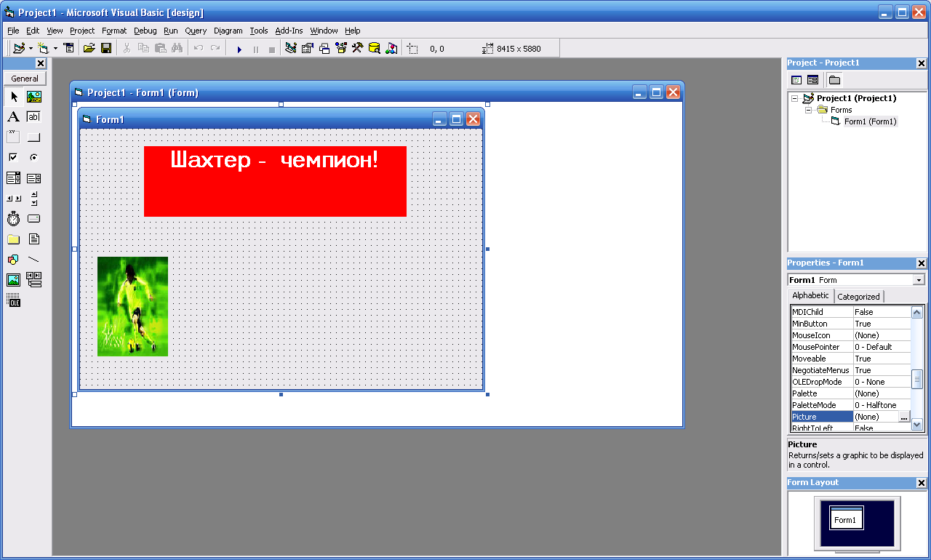Viewport: 931px width, 560px height.
Task: Select the Data control in toolbox
Action: (x=34, y=280)
